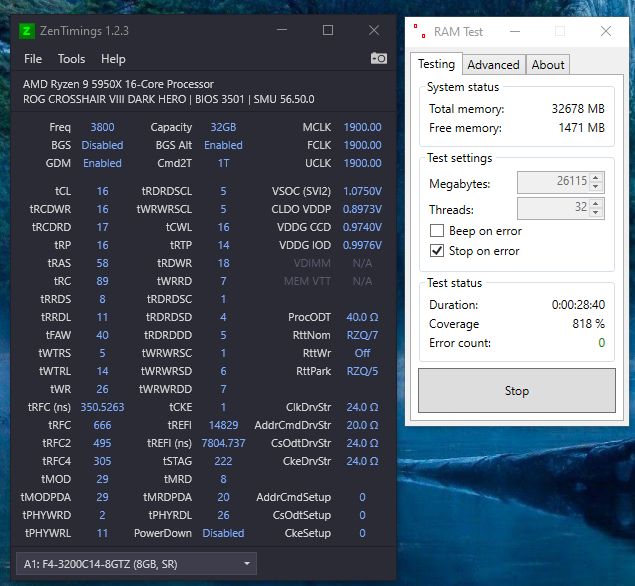The width and height of the screenshot is (635, 586).
Task: Click the Error count value 0
Action: pyautogui.click(x=602, y=343)
